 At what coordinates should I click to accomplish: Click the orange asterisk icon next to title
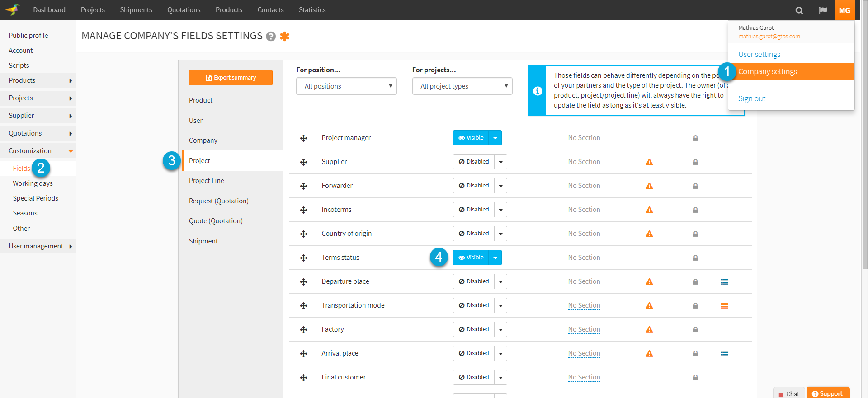point(284,36)
